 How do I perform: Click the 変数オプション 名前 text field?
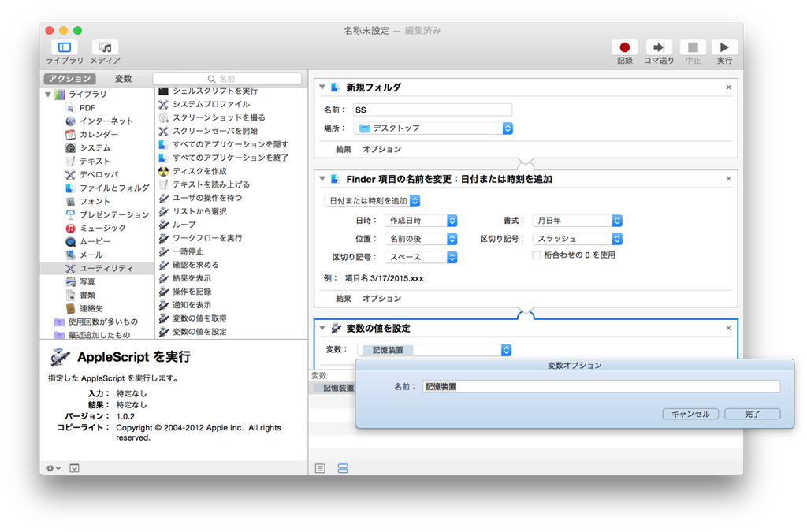(x=601, y=386)
